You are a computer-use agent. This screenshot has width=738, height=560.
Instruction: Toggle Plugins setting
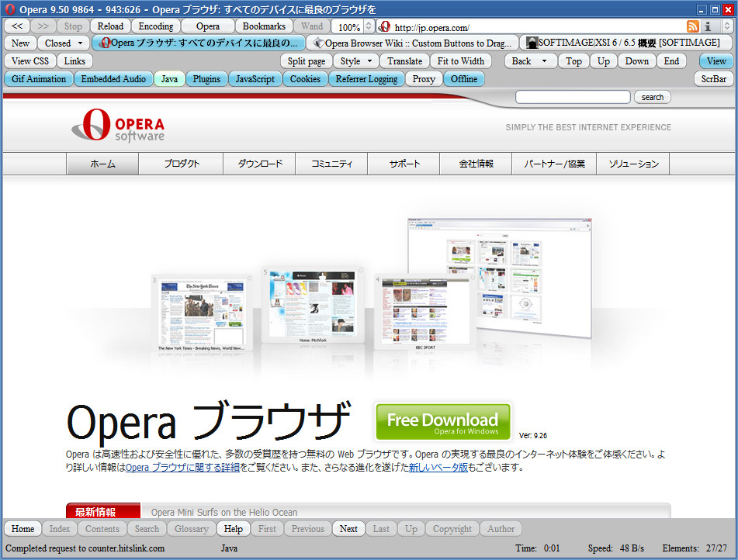coord(206,79)
